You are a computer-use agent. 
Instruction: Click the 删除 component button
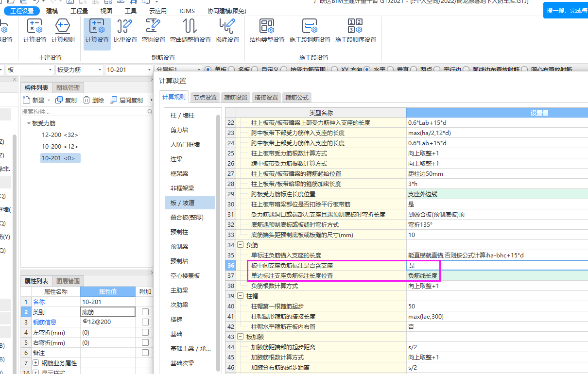(x=93, y=100)
